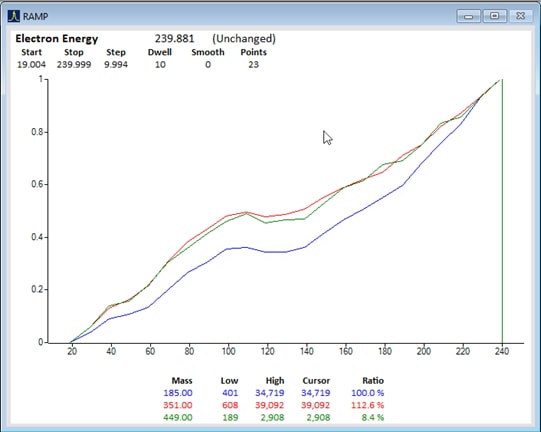The width and height of the screenshot is (541, 432).
Task: Click the Electron Energy value 239.881
Action: coord(175,38)
